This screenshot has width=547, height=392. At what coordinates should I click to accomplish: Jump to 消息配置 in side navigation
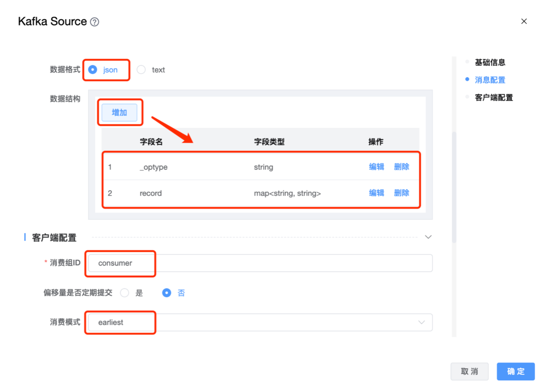click(x=490, y=80)
